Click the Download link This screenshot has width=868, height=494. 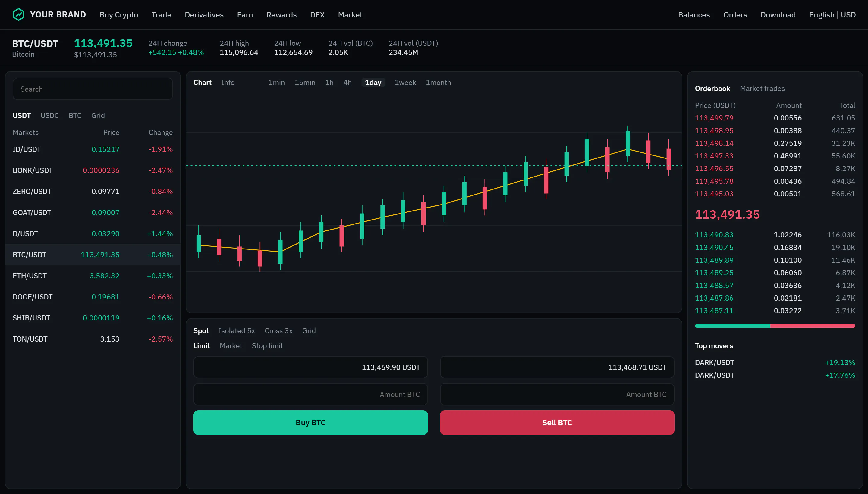coord(778,15)
